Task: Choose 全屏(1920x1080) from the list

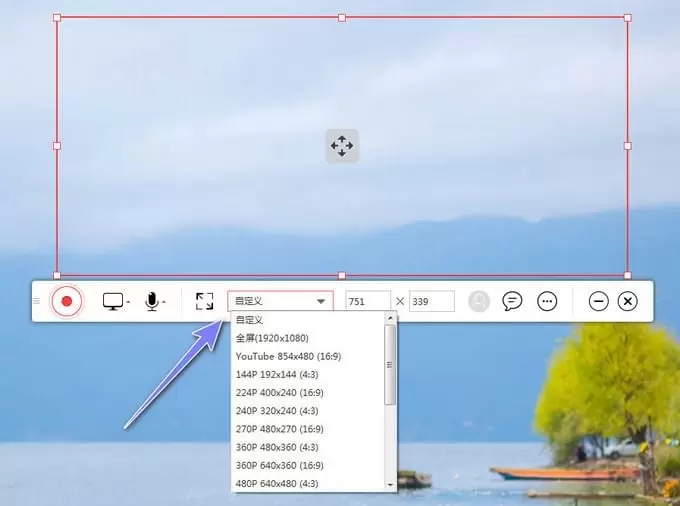Action: [308, 338]
